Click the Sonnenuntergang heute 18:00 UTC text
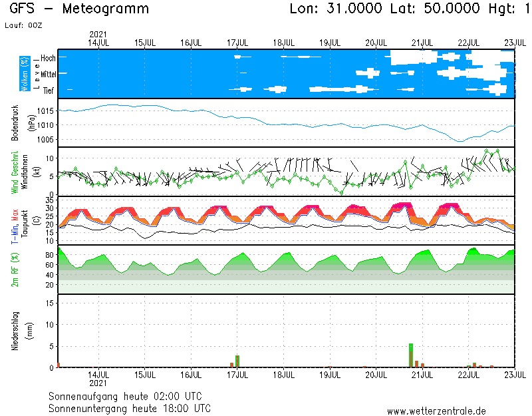The image size is (532, 416). 130,408
